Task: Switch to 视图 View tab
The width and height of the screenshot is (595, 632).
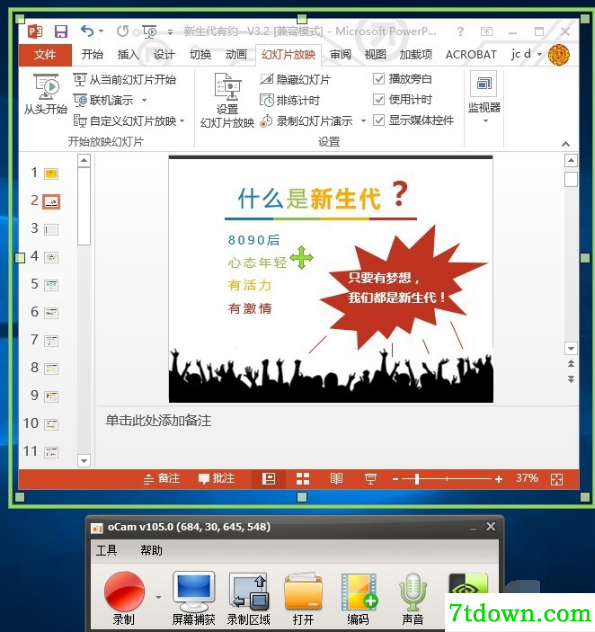Action: (375, 54)
